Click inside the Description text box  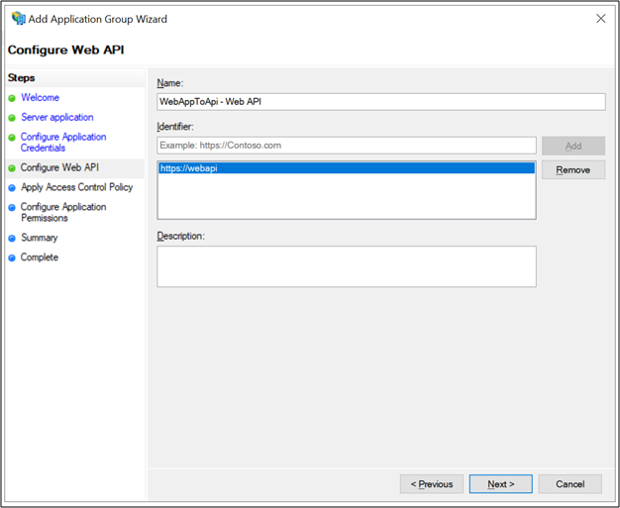pyautogui.click(x=346, y=266)
